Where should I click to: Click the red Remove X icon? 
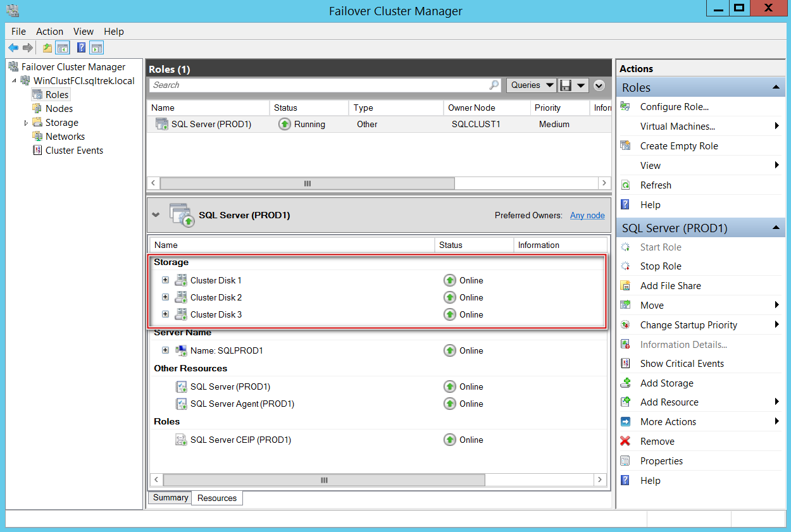pos(625,441)
